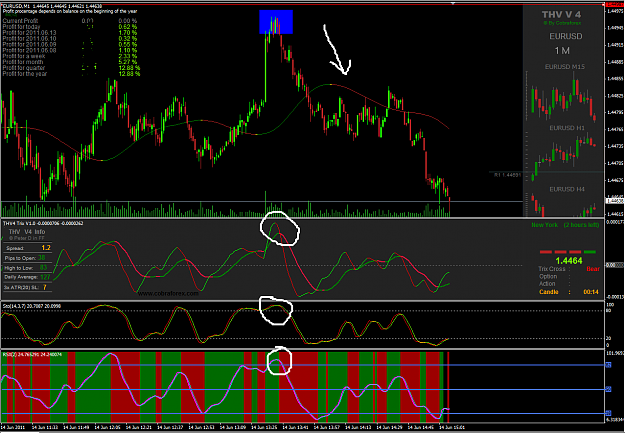Select the blue highlighted rectangle on the price peak
Viewport: 625px width, 433px height.
pyautogui.click(x=276, y=22)
